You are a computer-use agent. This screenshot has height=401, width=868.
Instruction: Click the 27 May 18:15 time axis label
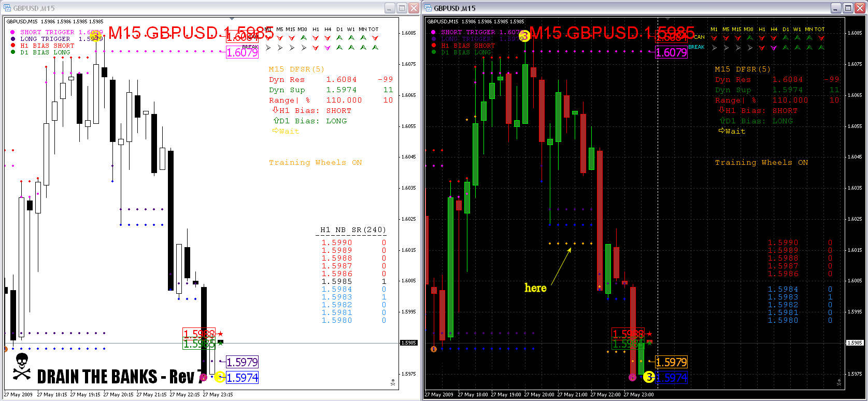[x=52, y=395]
